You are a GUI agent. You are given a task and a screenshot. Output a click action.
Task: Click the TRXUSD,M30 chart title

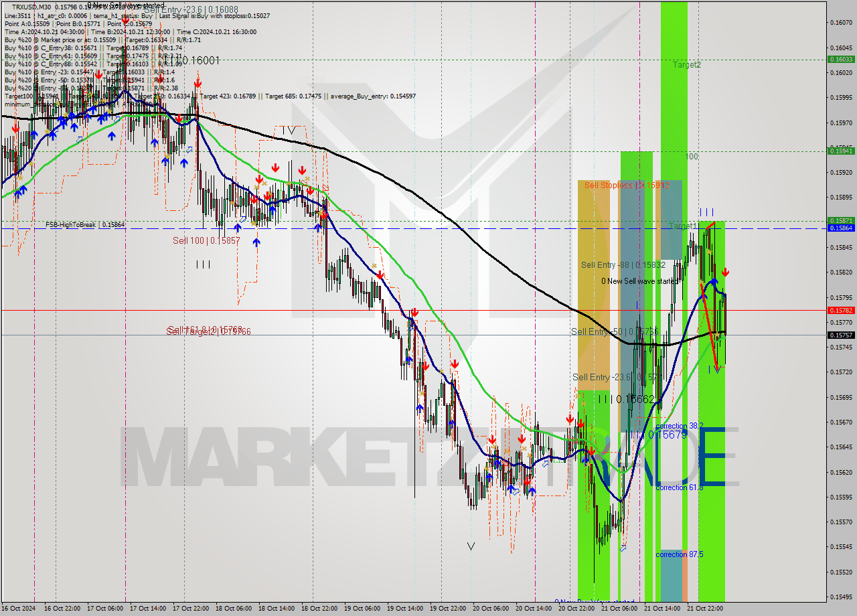(x=31, y=7)
